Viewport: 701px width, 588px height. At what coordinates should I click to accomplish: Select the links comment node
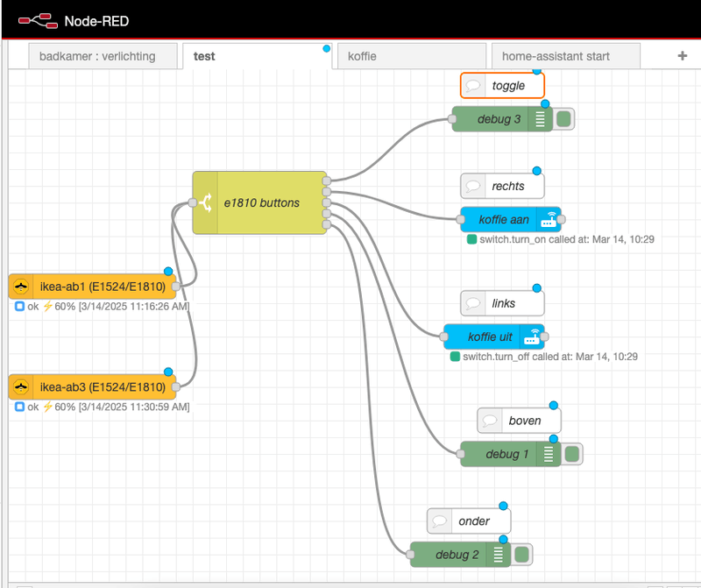click(x=502, y=303)
